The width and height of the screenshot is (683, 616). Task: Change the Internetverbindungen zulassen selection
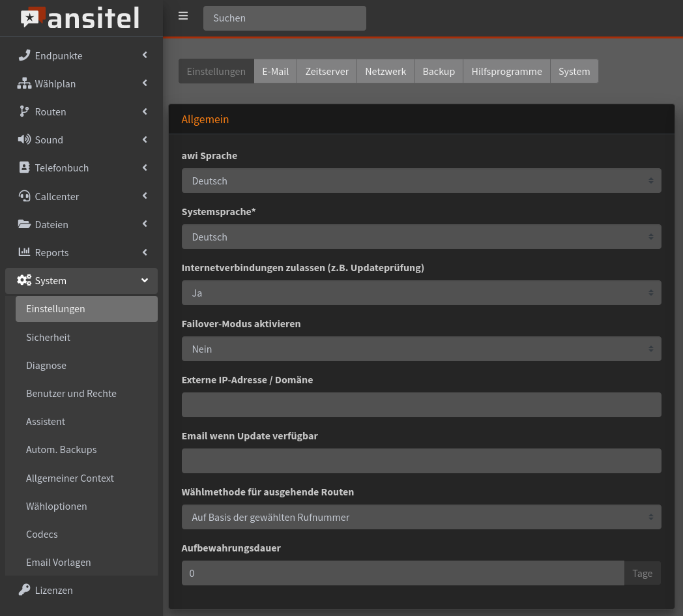[x=421, y=293]
